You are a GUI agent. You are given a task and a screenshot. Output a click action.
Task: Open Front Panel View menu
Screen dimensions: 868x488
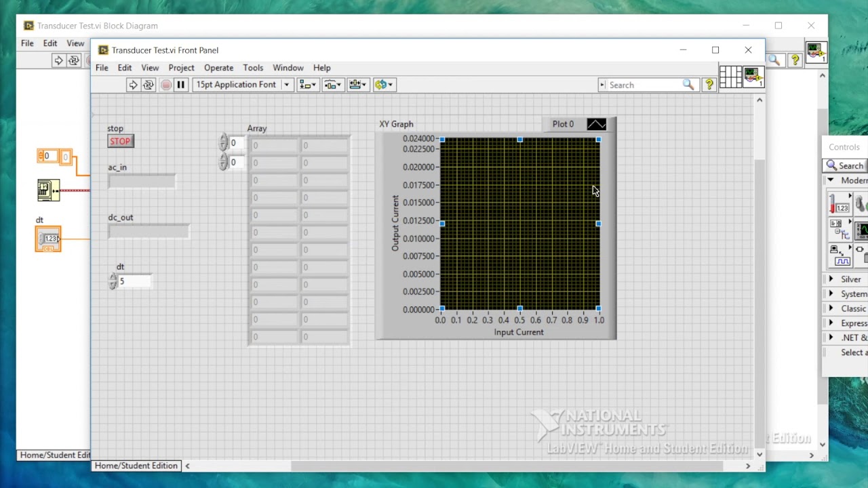pos(150,68)
